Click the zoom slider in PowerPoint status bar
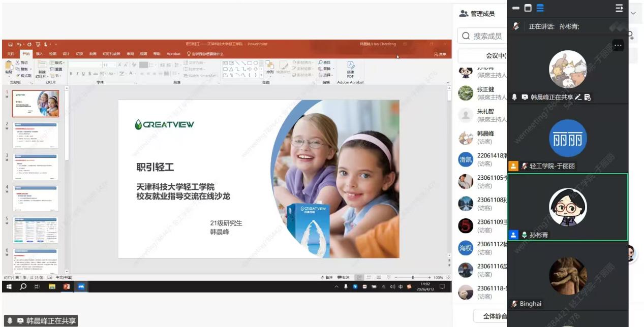644x327 pixels. [x=413, y=278]
